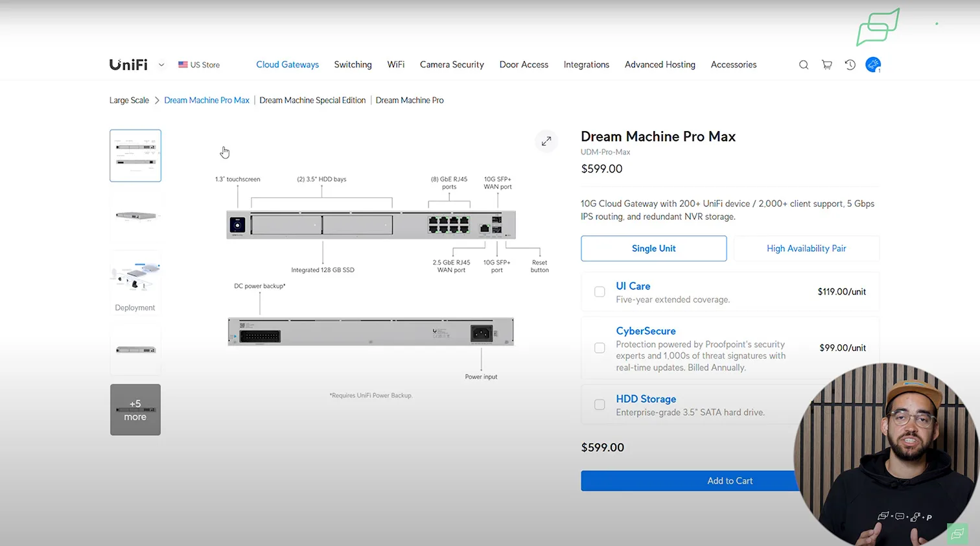Click the US flag store icon
The width and height of the screenshot is (980, 546).
coord(183,65)
